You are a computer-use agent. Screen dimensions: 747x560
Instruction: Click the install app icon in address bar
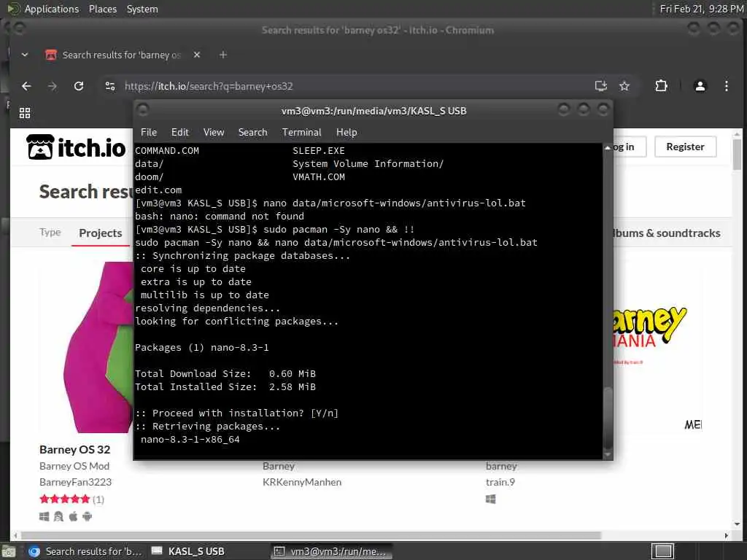(x=601, y=86)
